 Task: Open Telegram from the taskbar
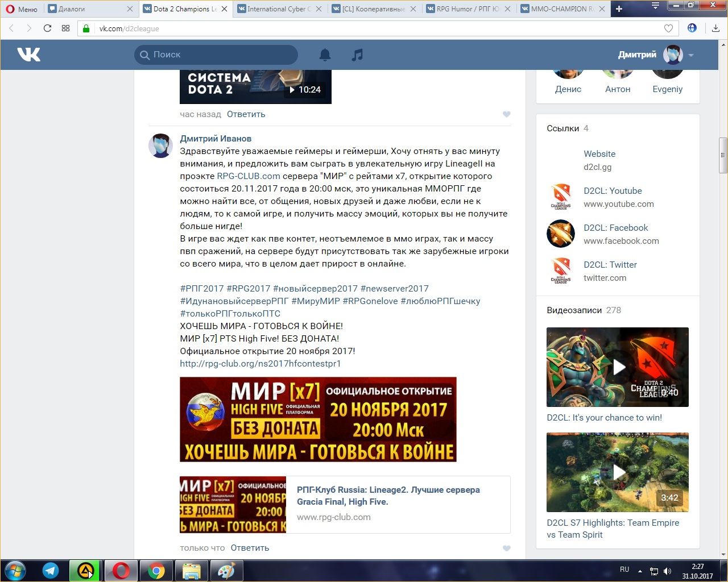[x=51, y=571]
